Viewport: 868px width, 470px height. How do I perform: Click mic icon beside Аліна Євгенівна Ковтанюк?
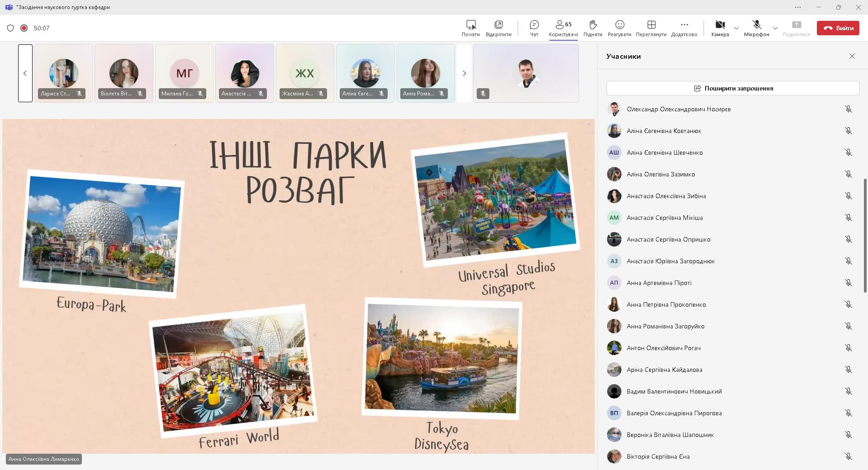click(849, 131)
